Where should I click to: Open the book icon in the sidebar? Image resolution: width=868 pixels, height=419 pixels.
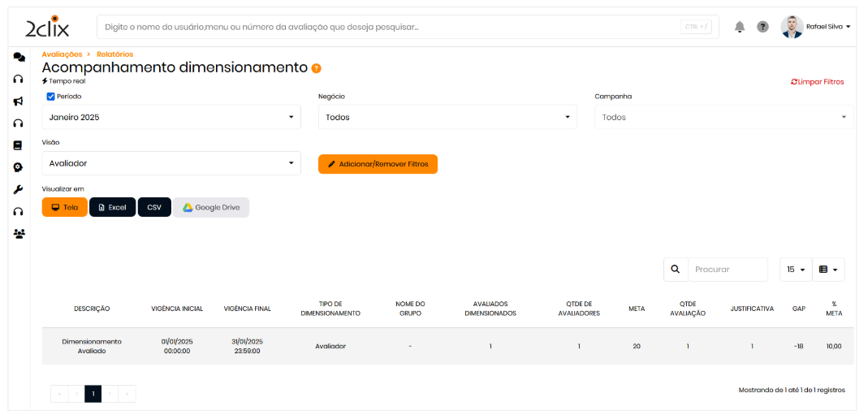point(18,145)
